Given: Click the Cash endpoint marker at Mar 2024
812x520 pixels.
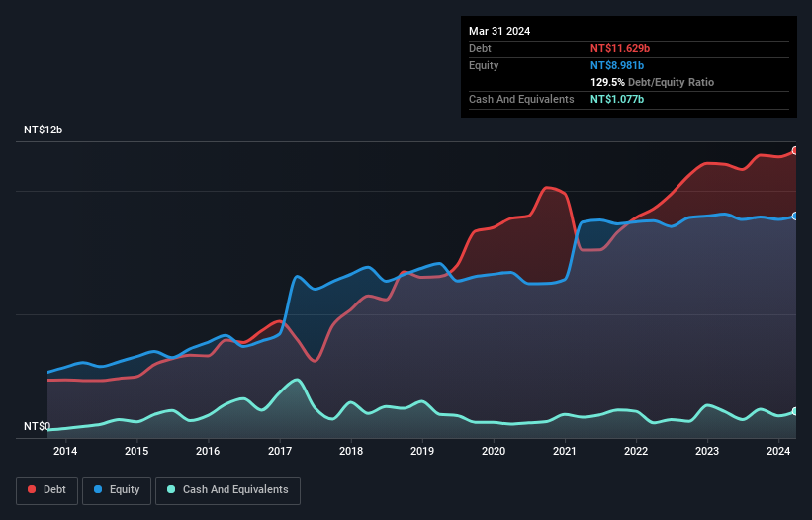Looking at the screenshot, I should click(795, 411).
